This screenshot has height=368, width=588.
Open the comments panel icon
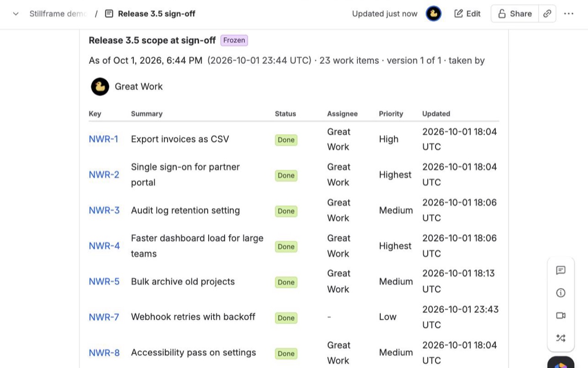(560, 270)
